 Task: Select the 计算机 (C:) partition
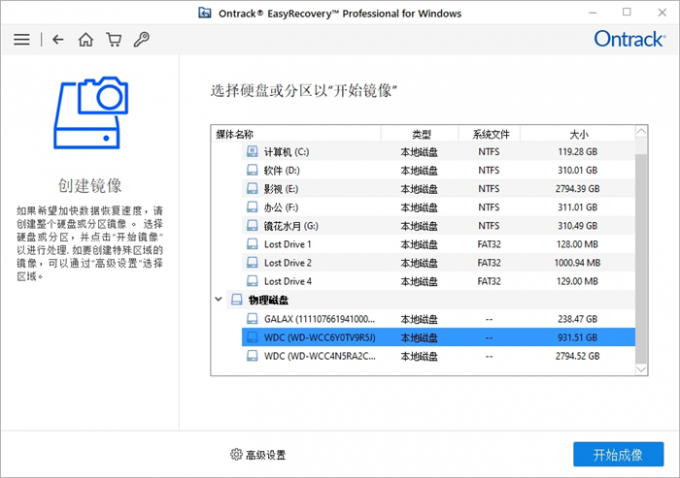pos(438,151)
